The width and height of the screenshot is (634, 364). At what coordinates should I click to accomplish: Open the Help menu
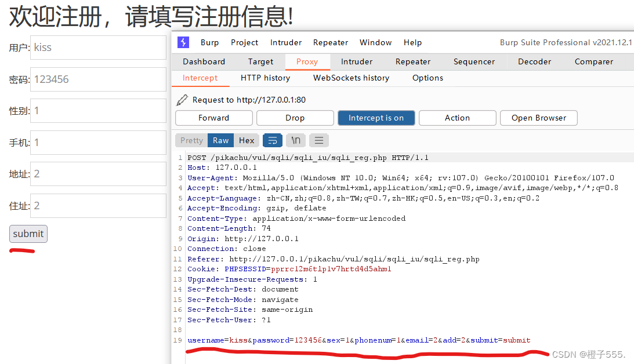click(x=412, y=42)
